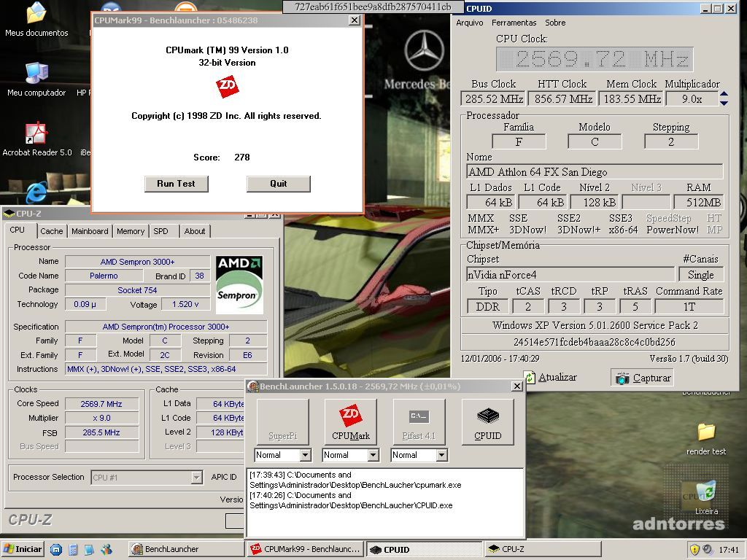Switch to CPUID taskbar button
Screen dimensions: 747x560
[424, 549]
